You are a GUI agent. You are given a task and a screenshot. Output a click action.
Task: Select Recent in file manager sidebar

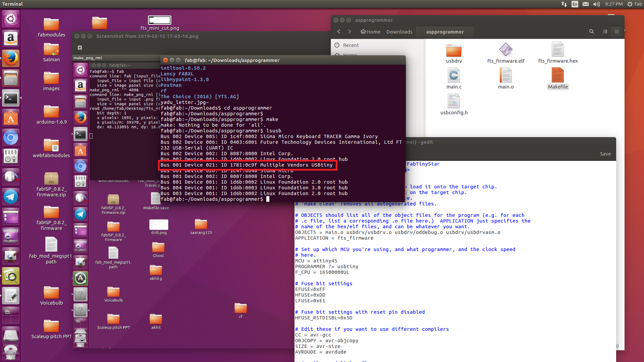[x=351, y=45]
